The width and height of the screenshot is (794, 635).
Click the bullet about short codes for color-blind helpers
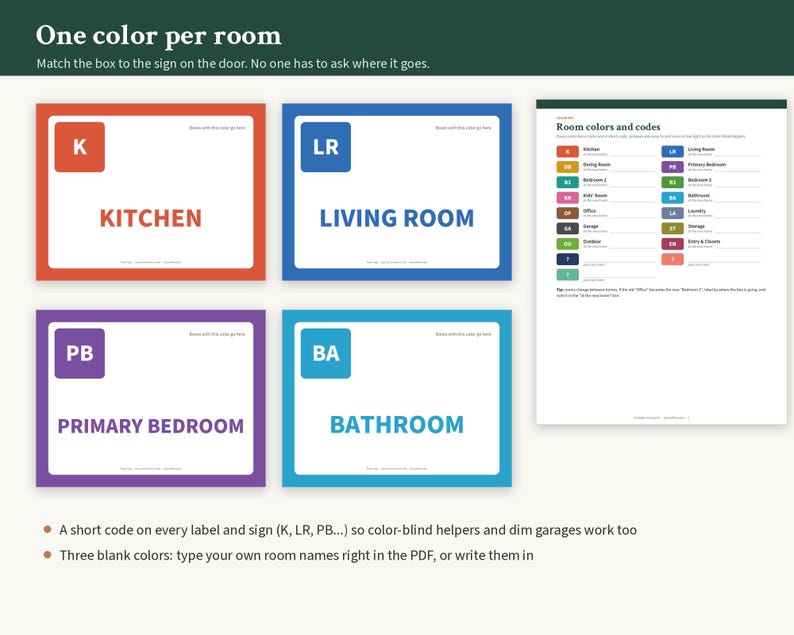[x=348, y=530]
